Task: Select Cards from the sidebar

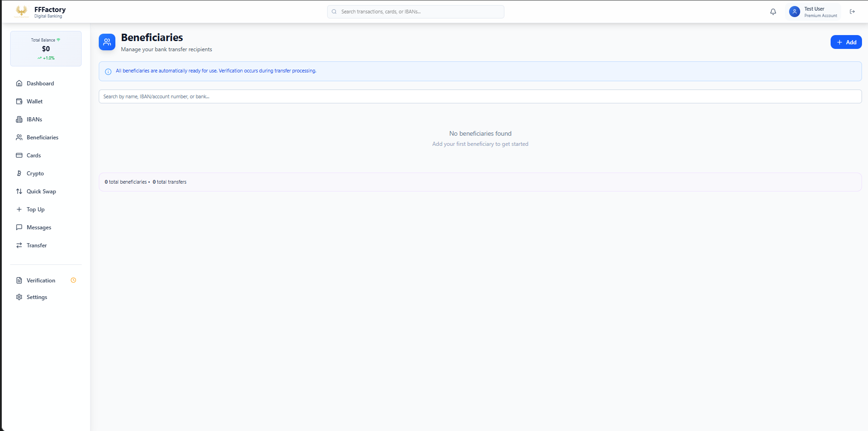Action: pyautogui.click(x=34, y=156)
